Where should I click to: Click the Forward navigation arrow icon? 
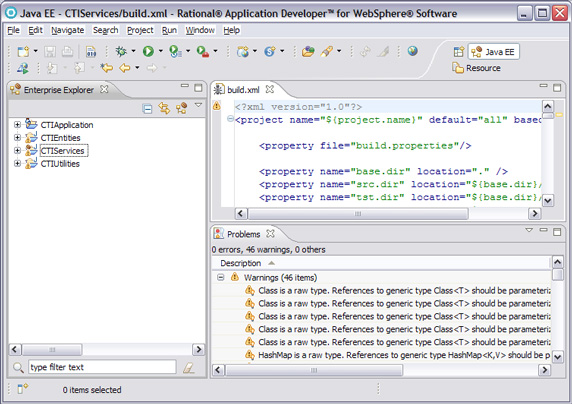[152, 68]
